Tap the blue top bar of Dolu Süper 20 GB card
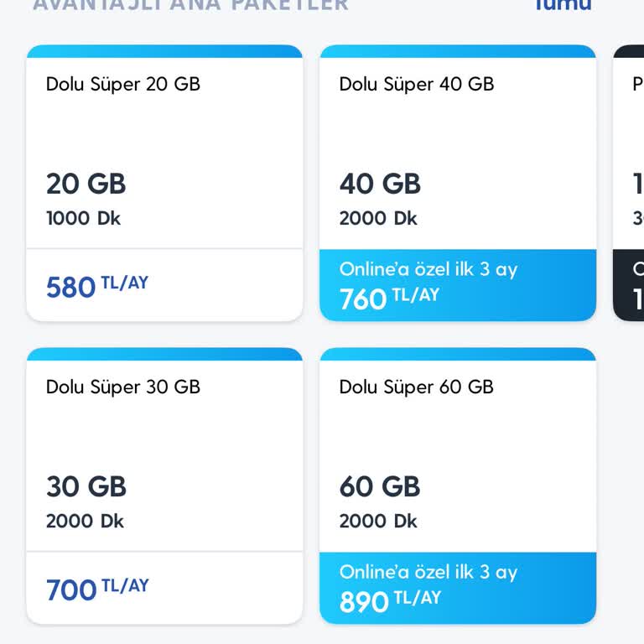Image resolution: width=644 pixels, height=644 pixels. coord(164,51)
